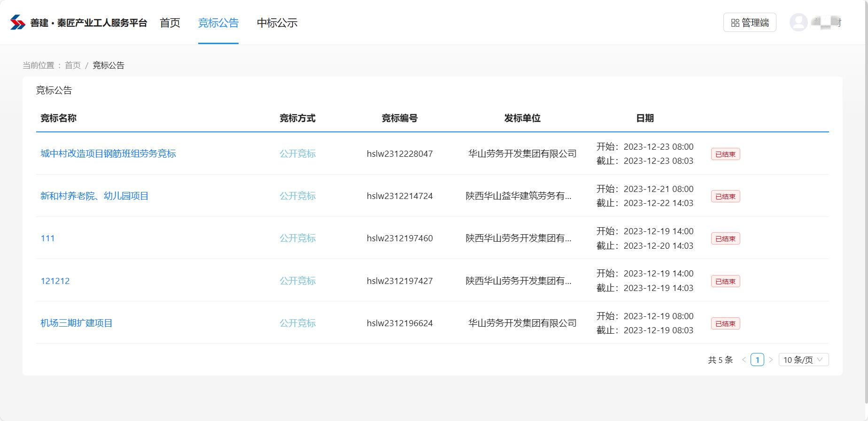This screenshot has height=421, width=868.
Task: Click 公开竞标 in the 机场三期扩建项目 row
Action: coord(297,323)
